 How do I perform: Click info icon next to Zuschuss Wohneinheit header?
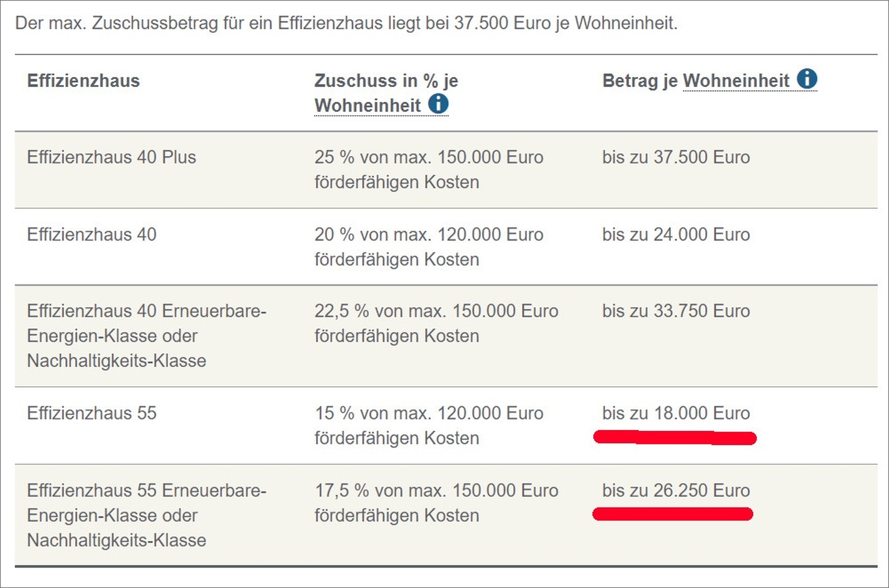coord(438,104)
